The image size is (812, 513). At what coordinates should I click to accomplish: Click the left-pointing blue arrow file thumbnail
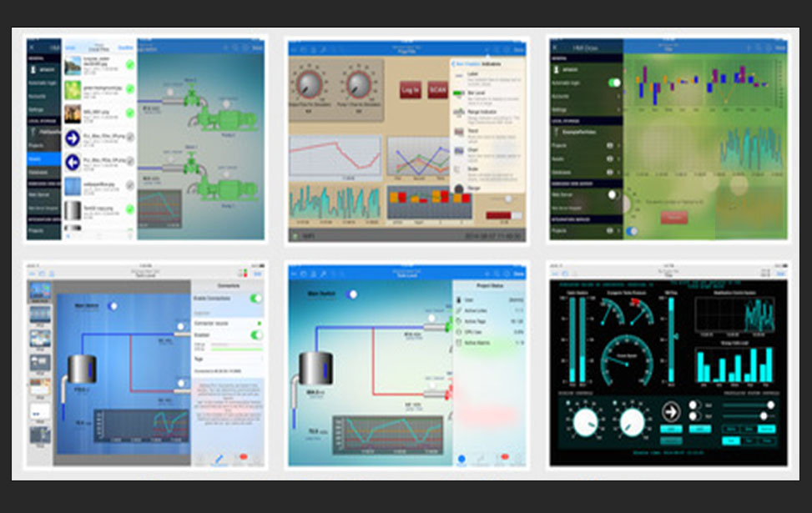pos(73,161)
